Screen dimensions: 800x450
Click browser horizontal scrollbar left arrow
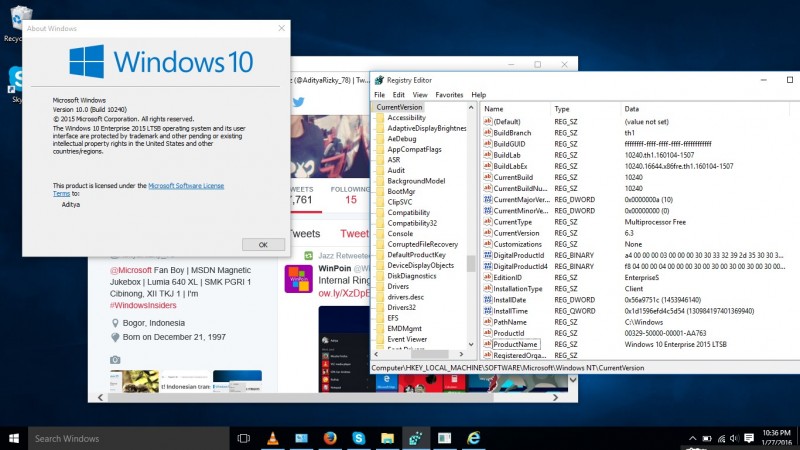(101, 397)
